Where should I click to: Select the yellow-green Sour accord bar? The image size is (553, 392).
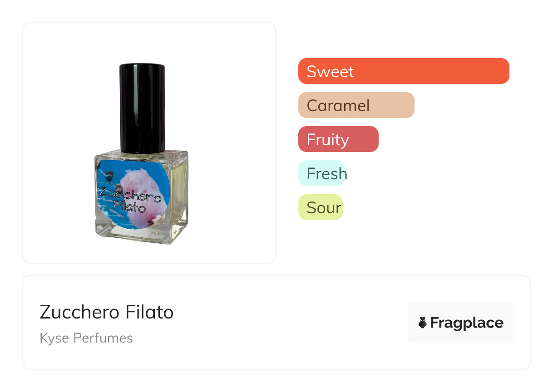(x=320, y=207)
